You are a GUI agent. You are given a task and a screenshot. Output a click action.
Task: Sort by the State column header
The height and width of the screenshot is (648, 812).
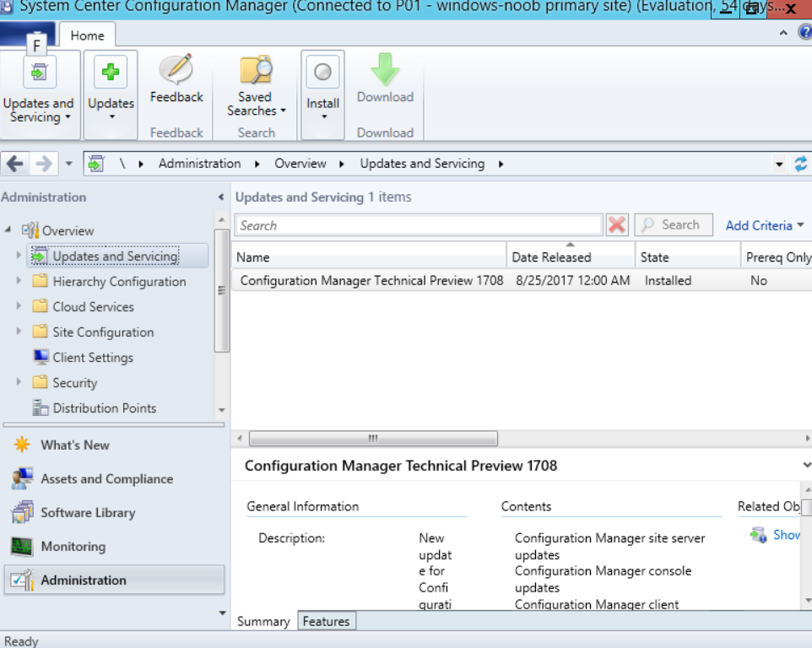point(688,256)
